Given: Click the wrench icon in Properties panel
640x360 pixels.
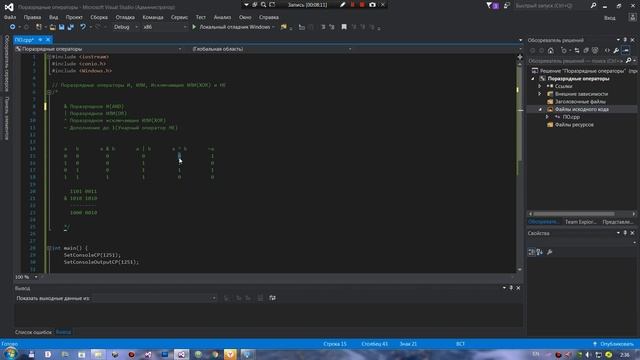Looking at the screenshot, I should click(x=550, y=252).
